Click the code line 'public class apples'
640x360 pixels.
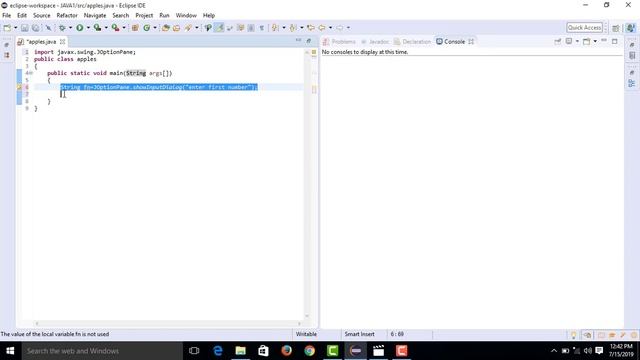click(65, 59)
